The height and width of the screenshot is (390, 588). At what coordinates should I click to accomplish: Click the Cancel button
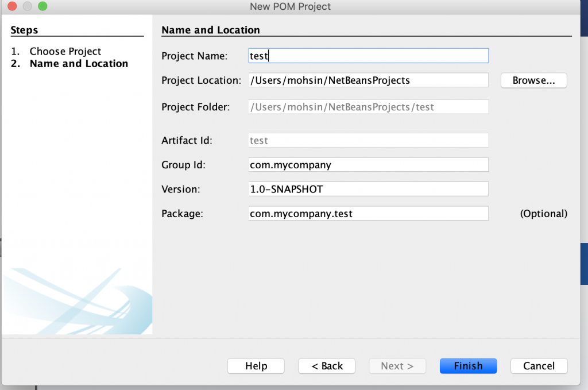(x=539, y=366)
